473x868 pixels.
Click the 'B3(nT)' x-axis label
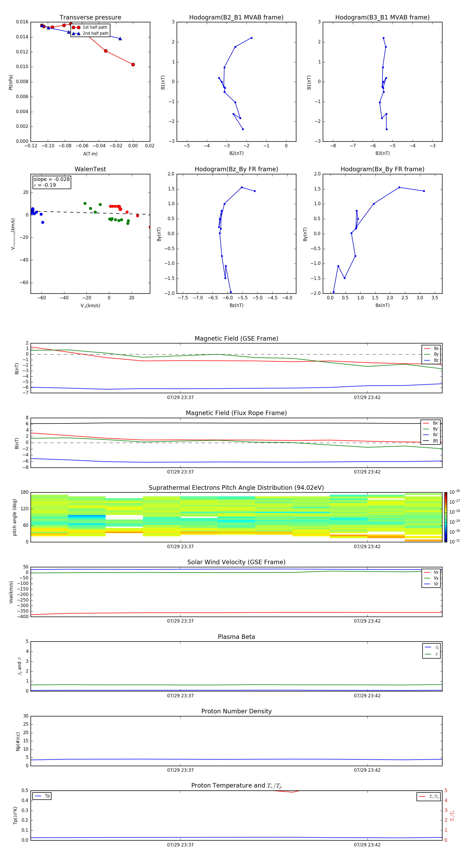[382, 153]
